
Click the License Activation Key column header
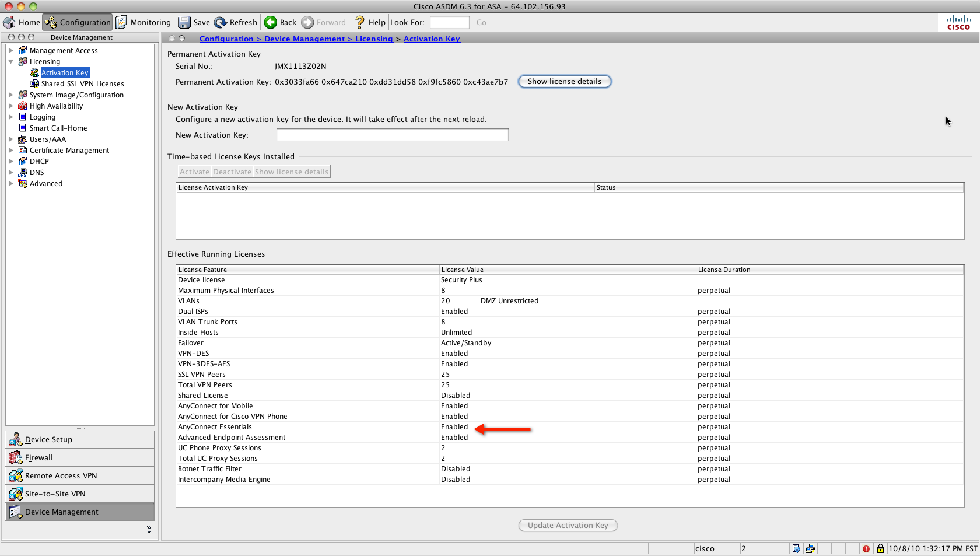pos(385,188)
